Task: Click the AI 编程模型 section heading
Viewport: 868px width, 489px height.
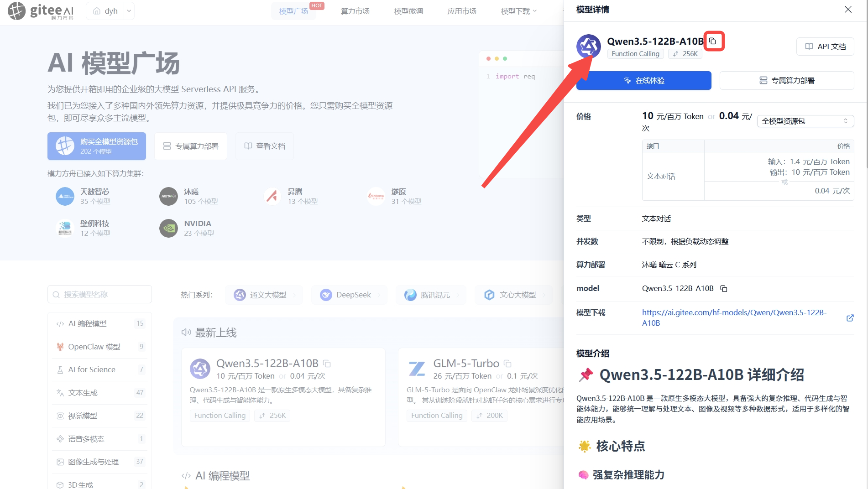Action: 222,476
